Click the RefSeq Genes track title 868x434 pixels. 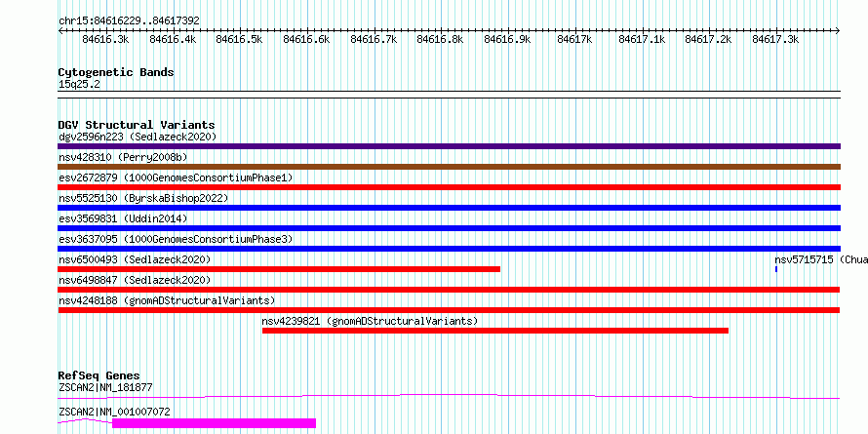point(99,376)
